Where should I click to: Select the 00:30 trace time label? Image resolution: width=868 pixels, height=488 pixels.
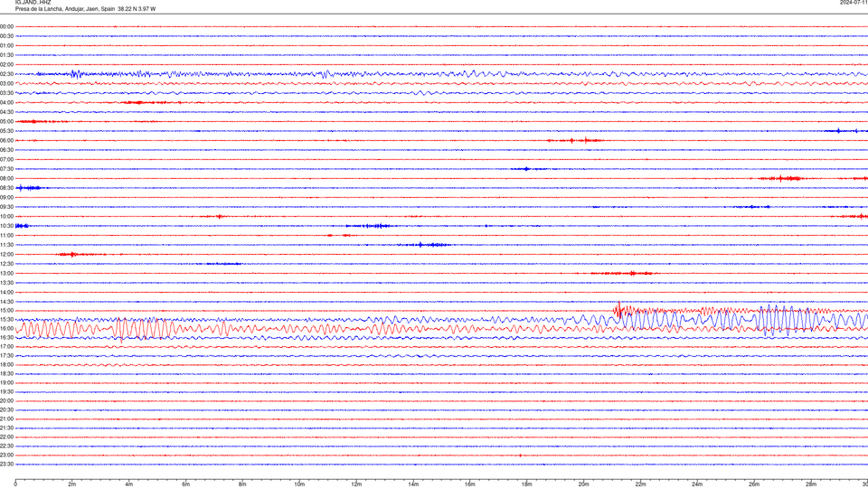(6, 36)
